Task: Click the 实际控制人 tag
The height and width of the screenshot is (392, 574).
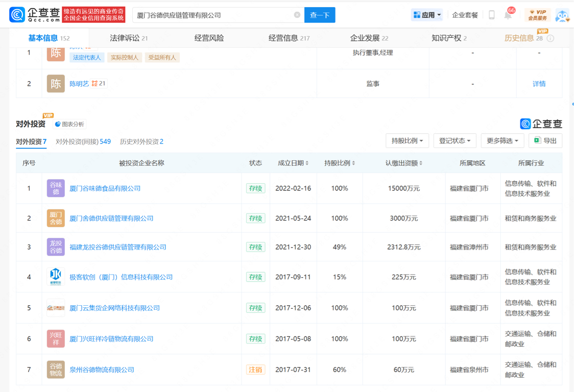Action: pyautogui.click(x=125, y=58)
